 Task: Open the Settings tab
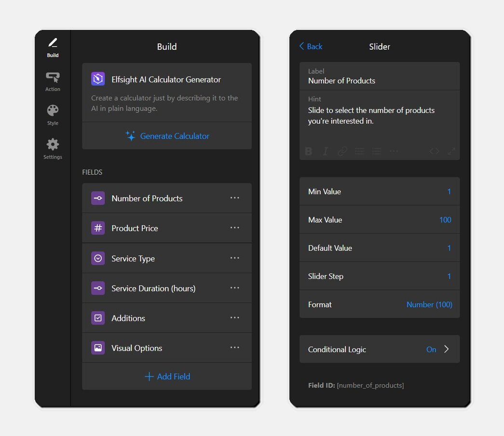[53, 149]
